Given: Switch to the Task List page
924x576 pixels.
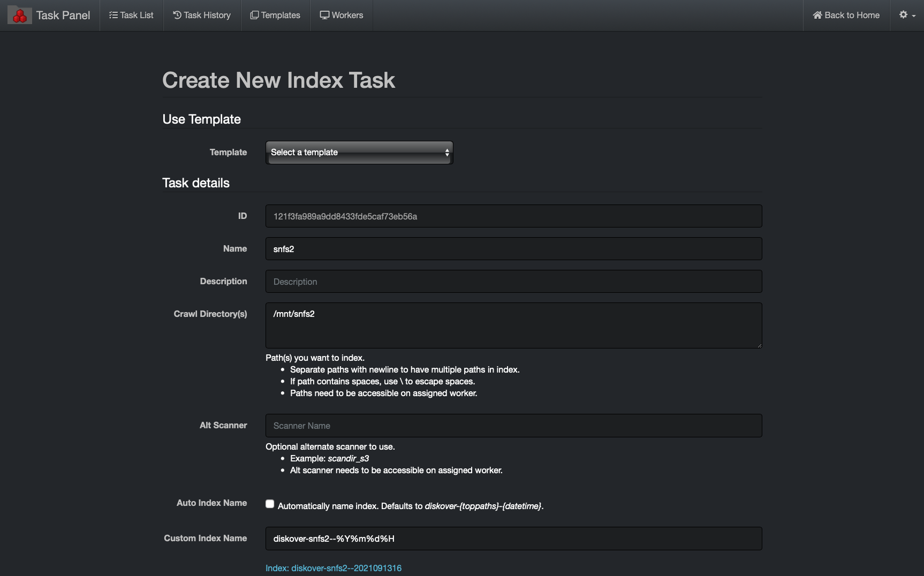Looking at the screenshot, I should pos(131,15).
